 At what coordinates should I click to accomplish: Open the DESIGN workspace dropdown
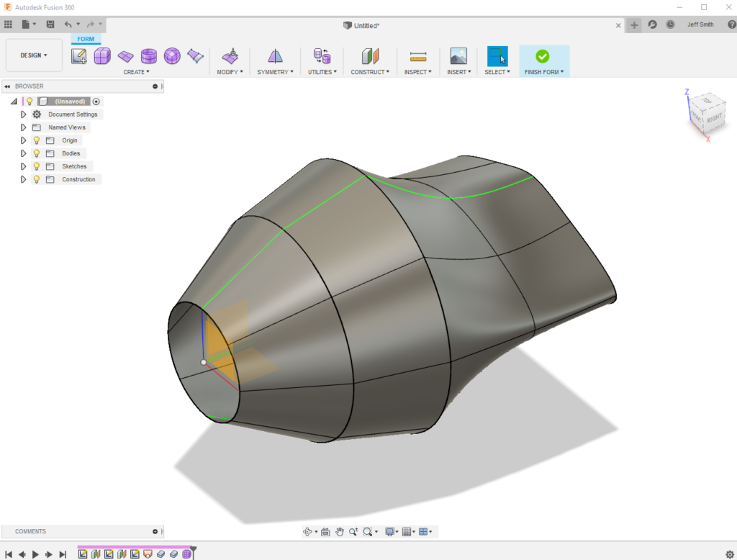coord(34,55)
